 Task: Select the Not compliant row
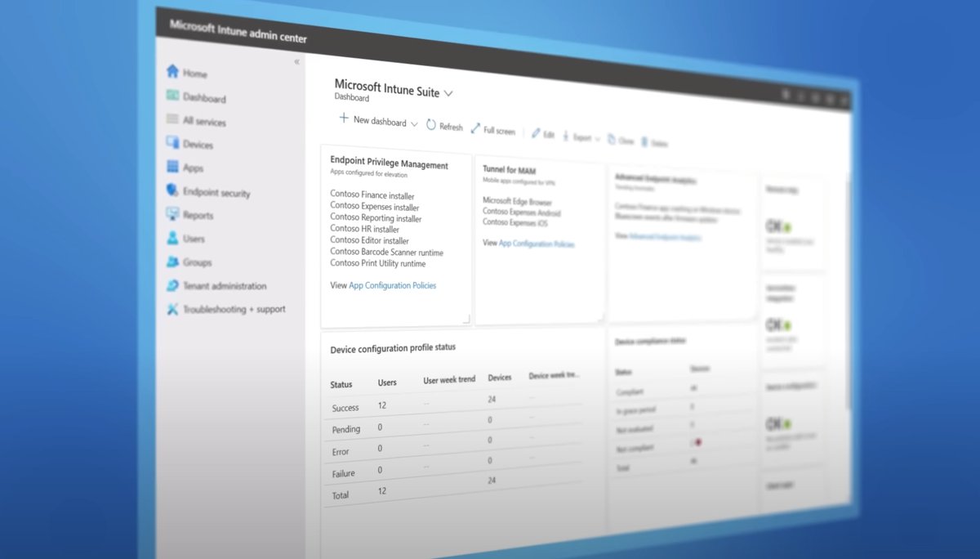click(x=682, y=445)
